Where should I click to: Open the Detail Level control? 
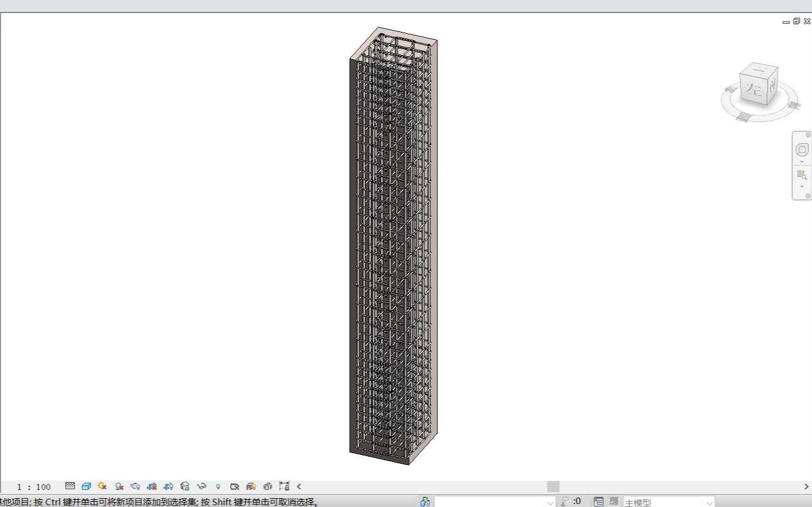click(70, 486)
